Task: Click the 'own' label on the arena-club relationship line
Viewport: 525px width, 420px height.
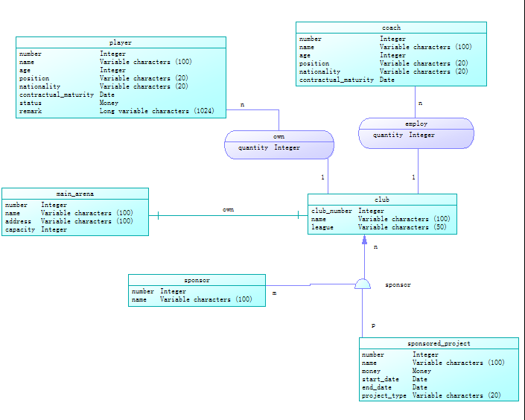Action: click(x=229, y=210)
